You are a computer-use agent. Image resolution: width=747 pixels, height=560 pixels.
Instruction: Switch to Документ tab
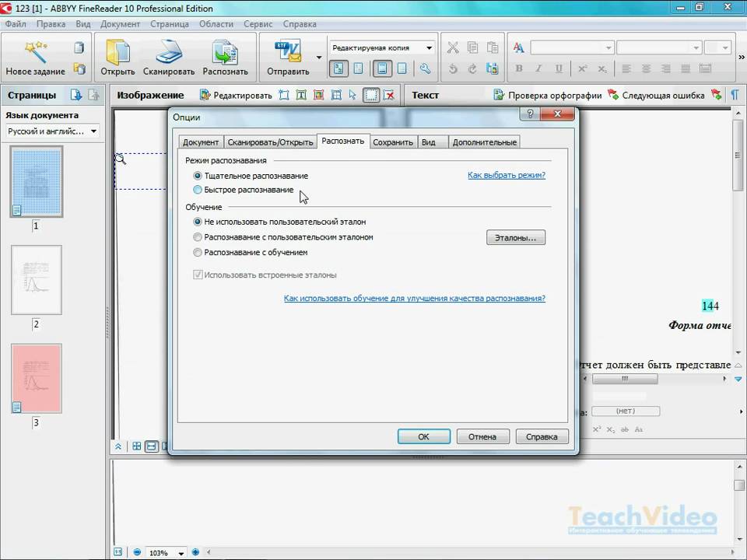[201, 142]
